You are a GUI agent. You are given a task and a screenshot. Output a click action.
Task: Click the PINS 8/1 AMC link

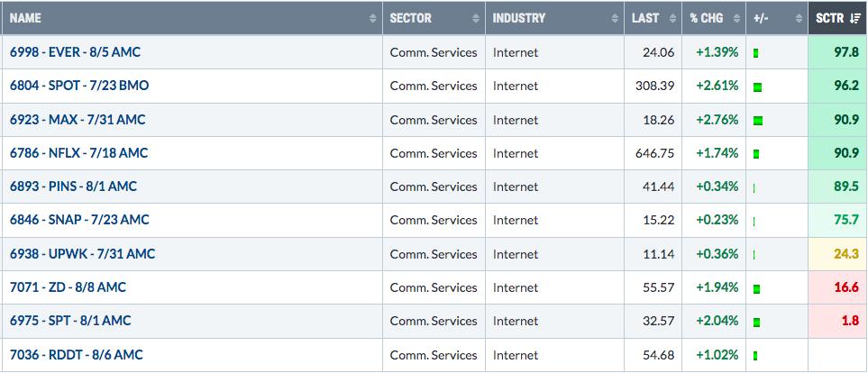click(73, 186)
